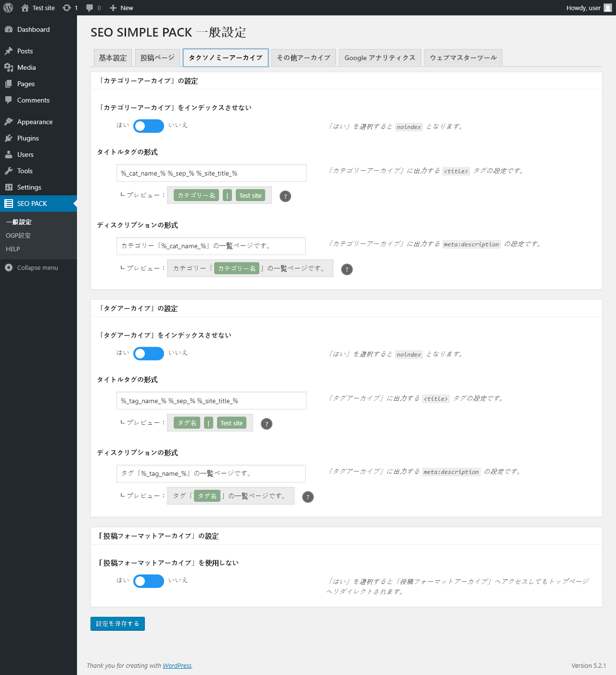Open the updates icon in admin bar
Viewport: 616px width, 675px height.
(x=67, y=8)
